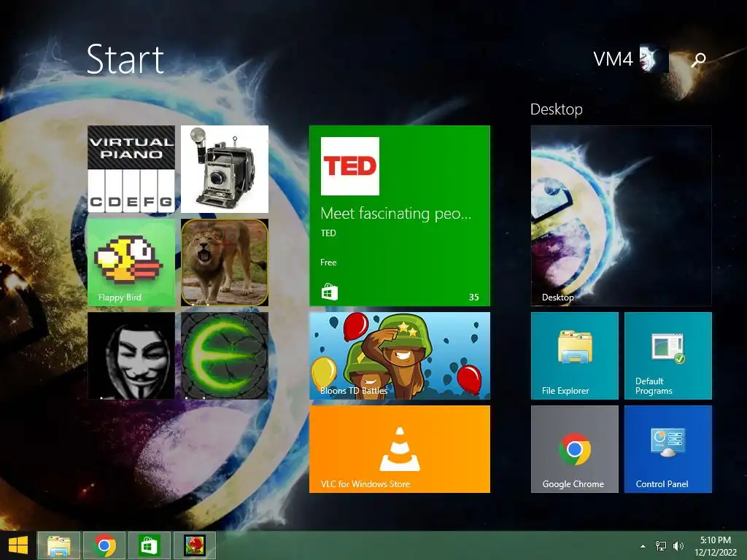Click the VM4 account picture
The image size is (747, 560).
point(654,59)
